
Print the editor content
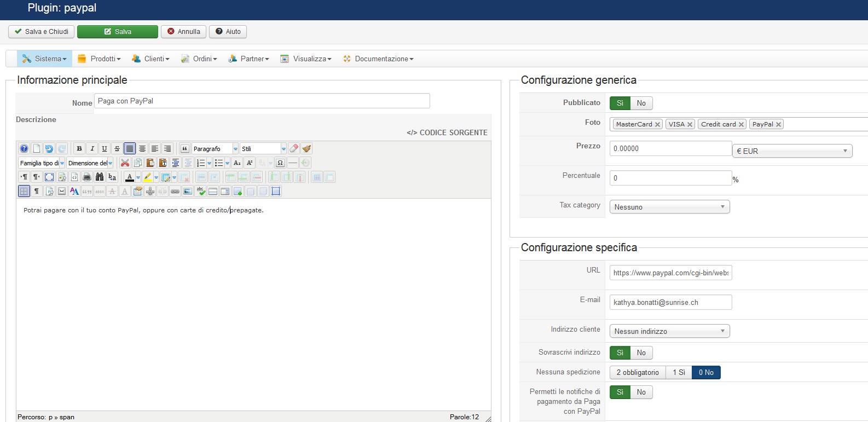pos(87,177)
